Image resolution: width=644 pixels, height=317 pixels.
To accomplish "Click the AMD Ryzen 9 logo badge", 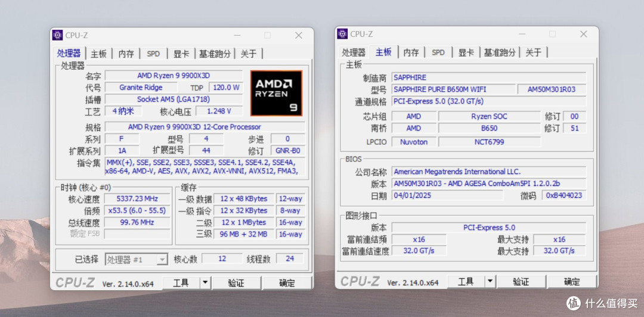I will (x=277, y=93).
